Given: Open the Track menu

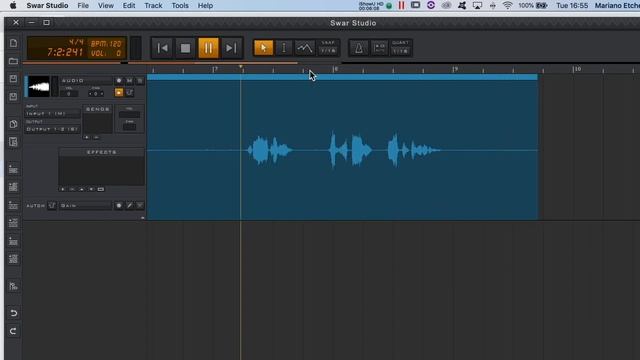Looking at the screenshot, I should click(x=153, y=6).
